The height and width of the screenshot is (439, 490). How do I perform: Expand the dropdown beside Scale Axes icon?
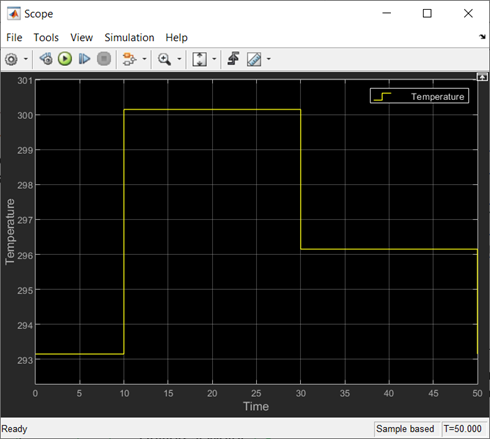pyautogui.click(x=214, y=59)
